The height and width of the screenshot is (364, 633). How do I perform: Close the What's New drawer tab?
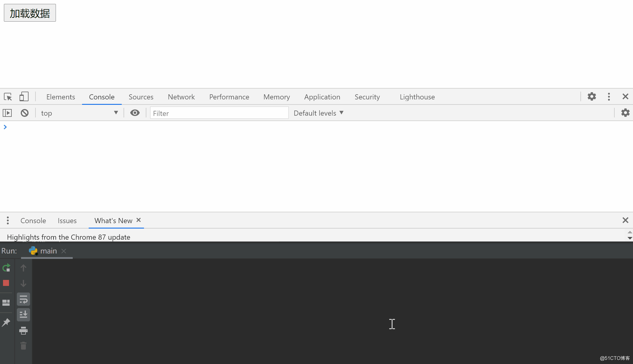[139, 220]
